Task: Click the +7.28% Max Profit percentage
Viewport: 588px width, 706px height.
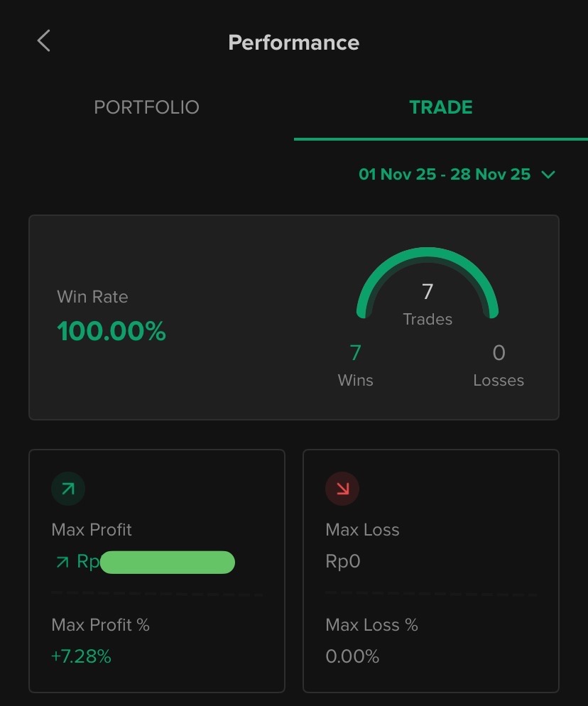Action: click(81, 656)
